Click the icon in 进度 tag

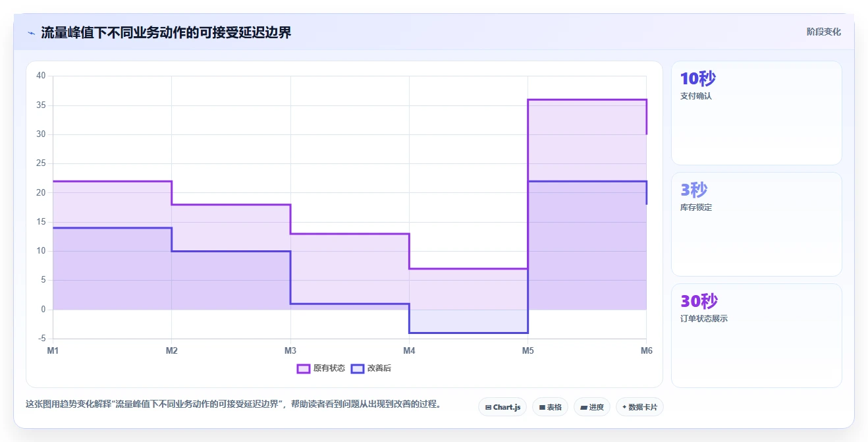point(583,408)
